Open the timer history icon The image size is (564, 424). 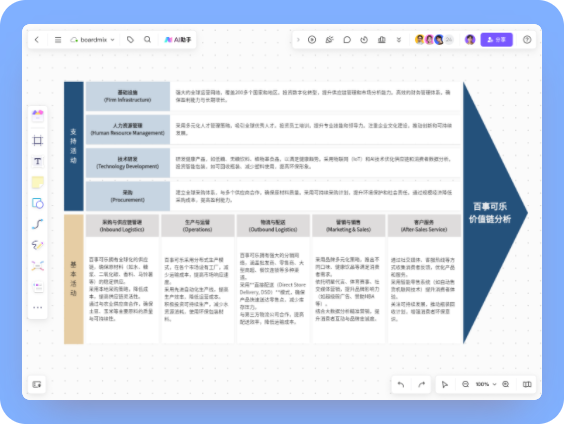(x=364, y=40)
